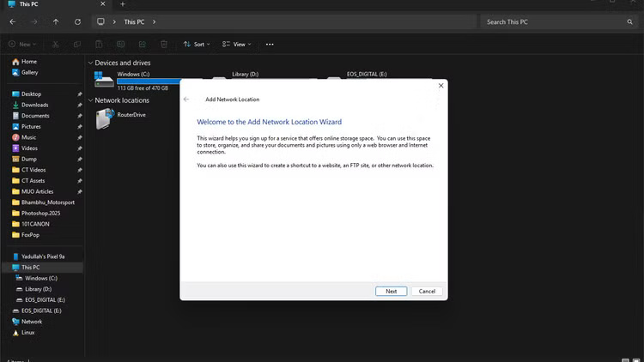
Task: Go up one folder level arrow
Action: [x=56, y=21]
